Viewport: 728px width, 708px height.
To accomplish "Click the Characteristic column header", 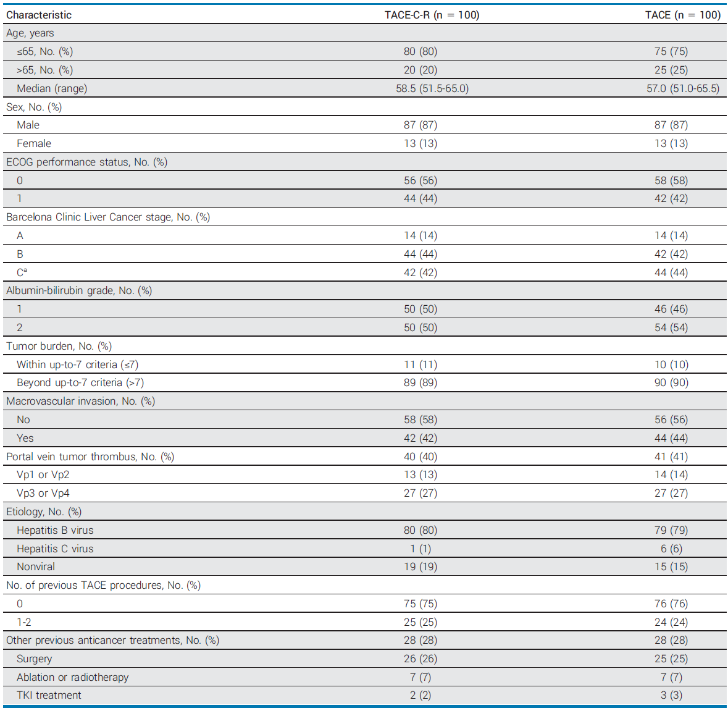I will [39, 15].
